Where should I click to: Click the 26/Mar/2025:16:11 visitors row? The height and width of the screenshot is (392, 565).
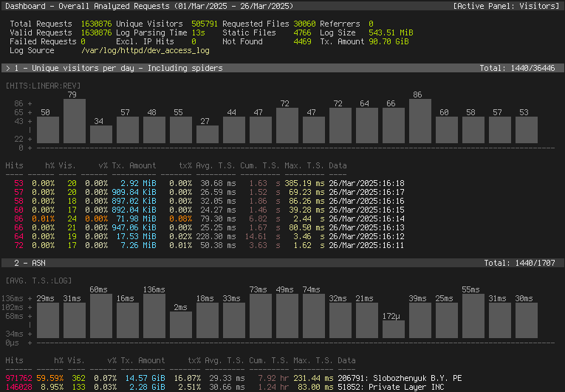(x=366, y=245)
